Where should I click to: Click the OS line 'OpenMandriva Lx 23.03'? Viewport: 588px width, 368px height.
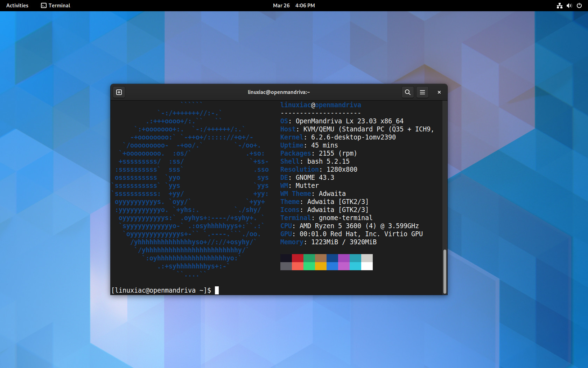tap(342, 121)
